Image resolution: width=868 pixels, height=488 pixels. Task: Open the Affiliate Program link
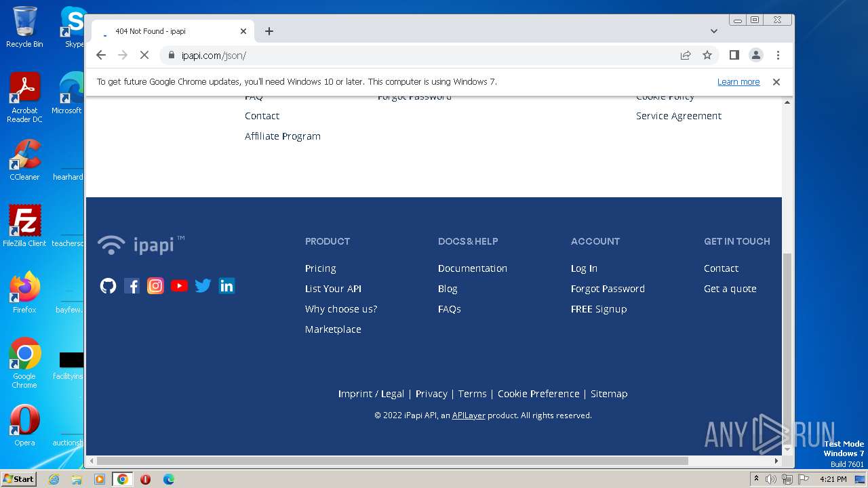[x=283, y=136]
